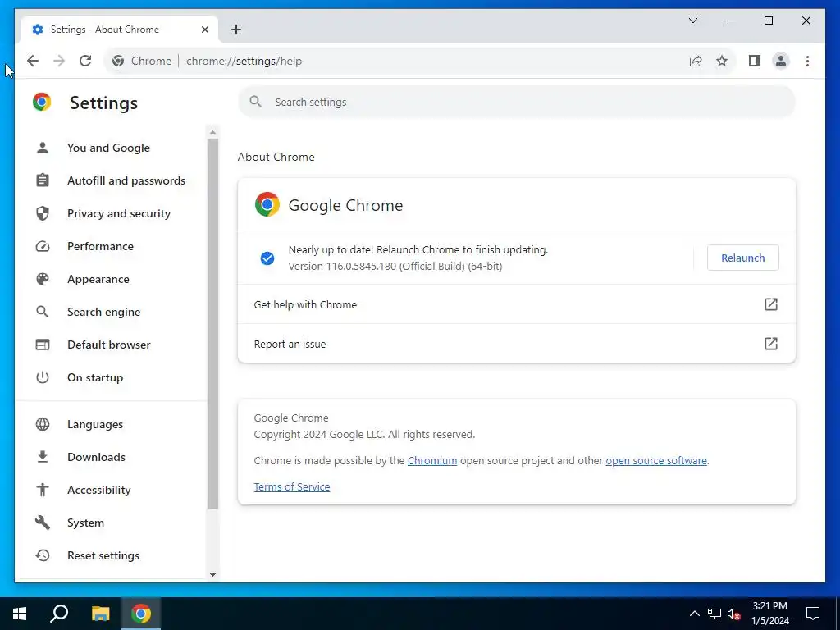Click the sidebar scrollbar up arrow
Image resolution: width=840 pixels, height=630 pixels.
click(x=212, y=132)
